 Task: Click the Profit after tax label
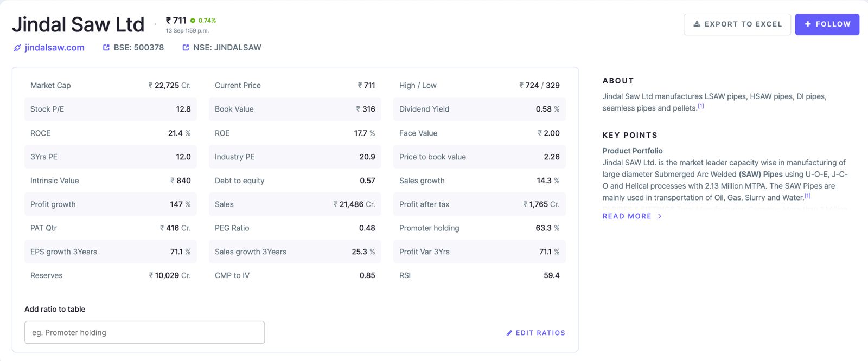click(424, 204)
